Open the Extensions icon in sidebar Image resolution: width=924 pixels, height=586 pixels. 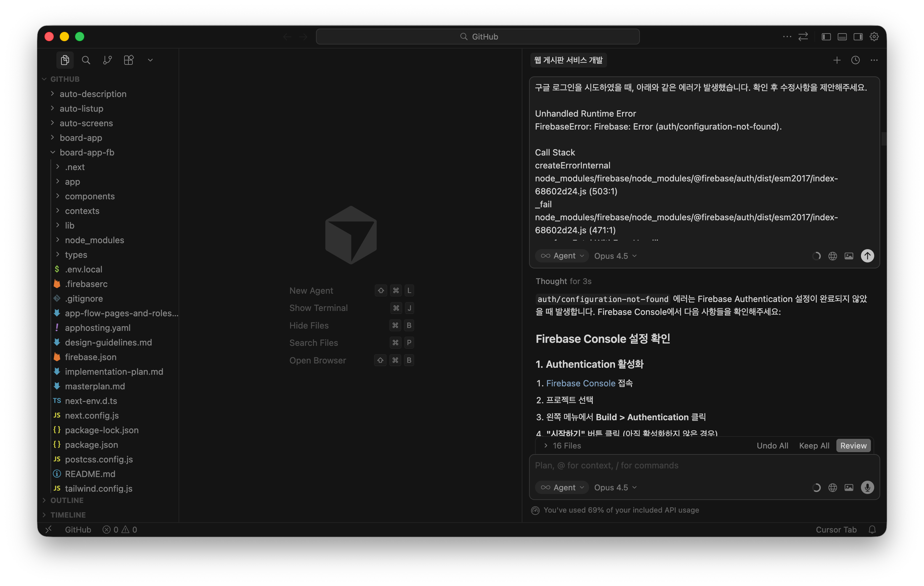click(128, 60)
